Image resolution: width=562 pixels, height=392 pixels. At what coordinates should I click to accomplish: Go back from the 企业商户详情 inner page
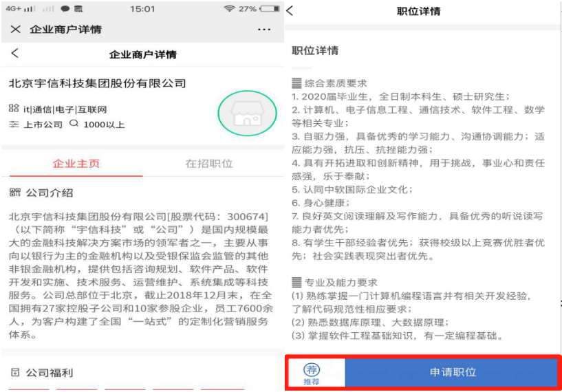click(14, 54)
